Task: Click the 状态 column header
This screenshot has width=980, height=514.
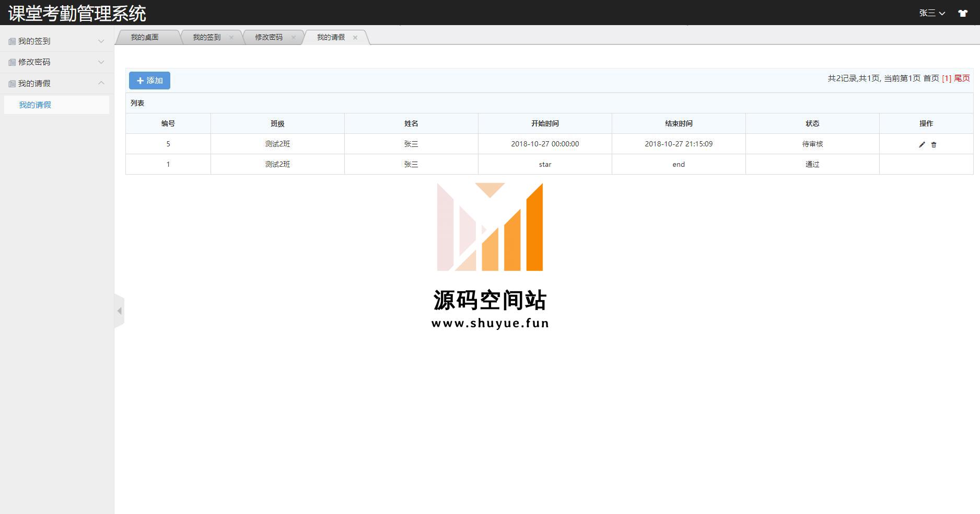Action: pyautogui.click(x=812, y=123)
